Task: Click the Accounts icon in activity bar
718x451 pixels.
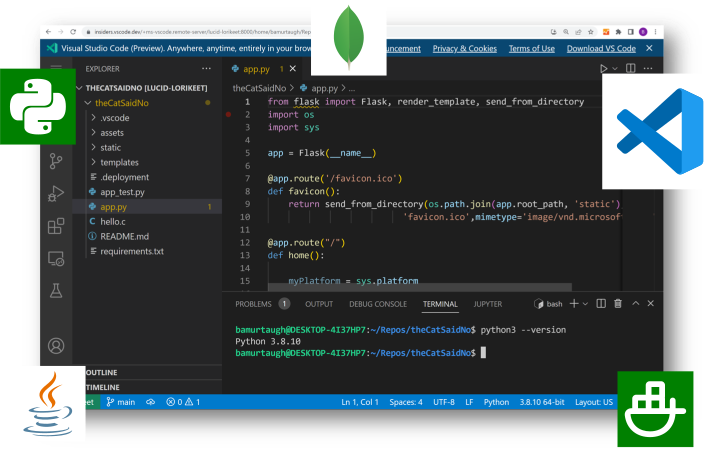Action: 56,346
